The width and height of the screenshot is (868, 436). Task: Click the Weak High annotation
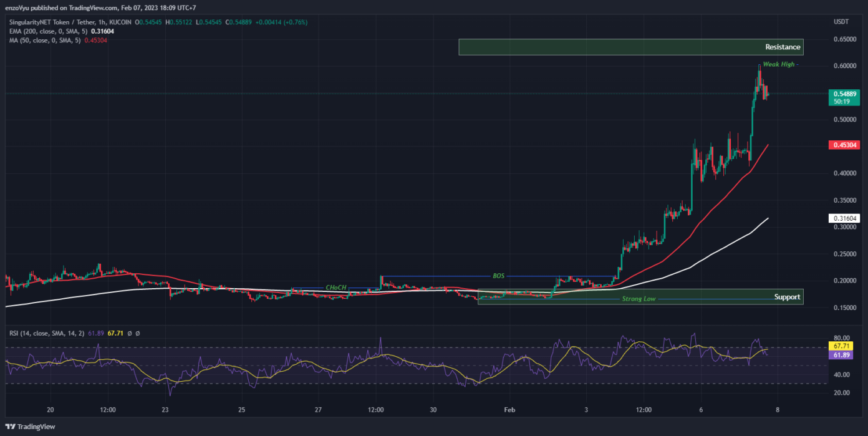[x=778, y=64]
